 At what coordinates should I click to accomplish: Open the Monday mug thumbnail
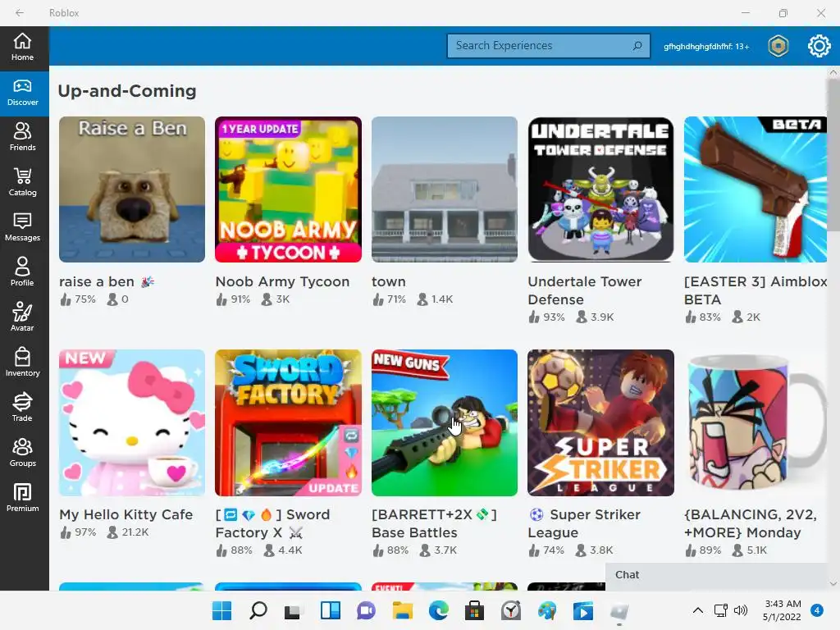click(756, 422)
